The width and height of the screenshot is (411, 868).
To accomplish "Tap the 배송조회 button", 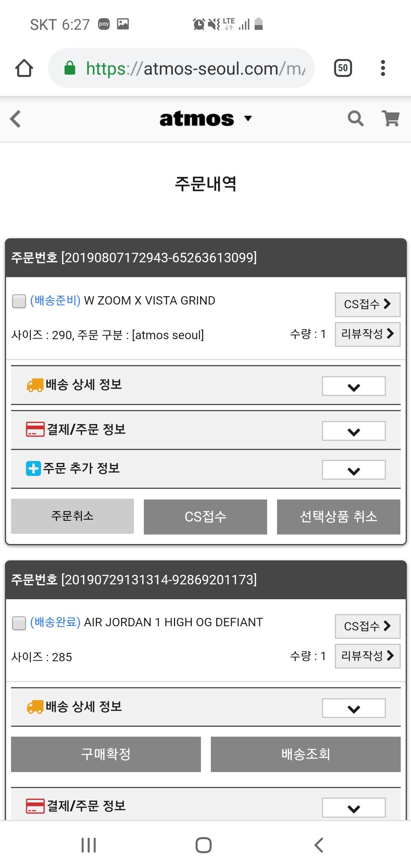I will (306, 754).
